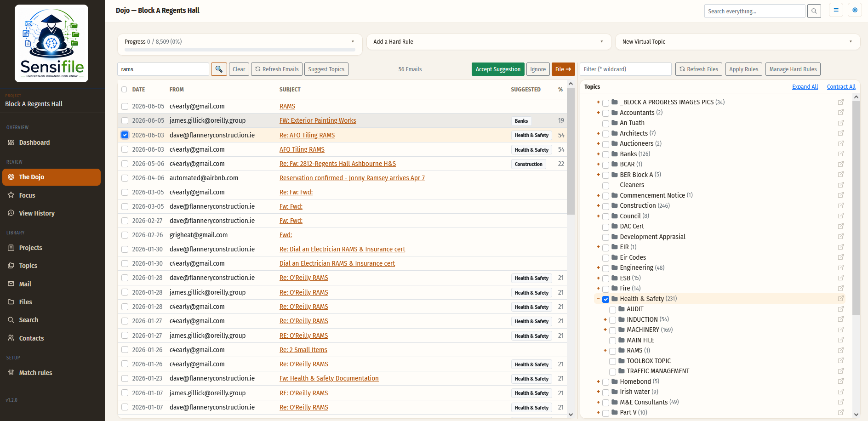Click the Contacts people icon in sidebar
The width and height of the screenshot is (868, 421).
click(x=11, y=338)
